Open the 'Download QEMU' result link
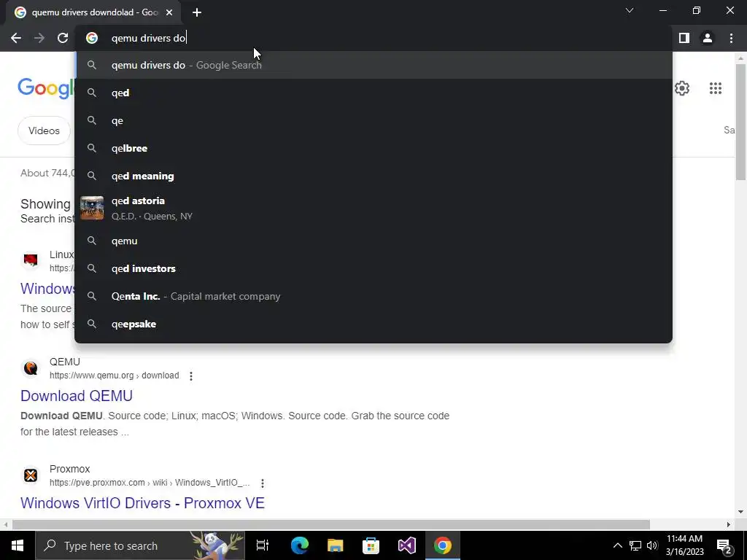Viewport: 747px width, 560px height. (77, 396)
